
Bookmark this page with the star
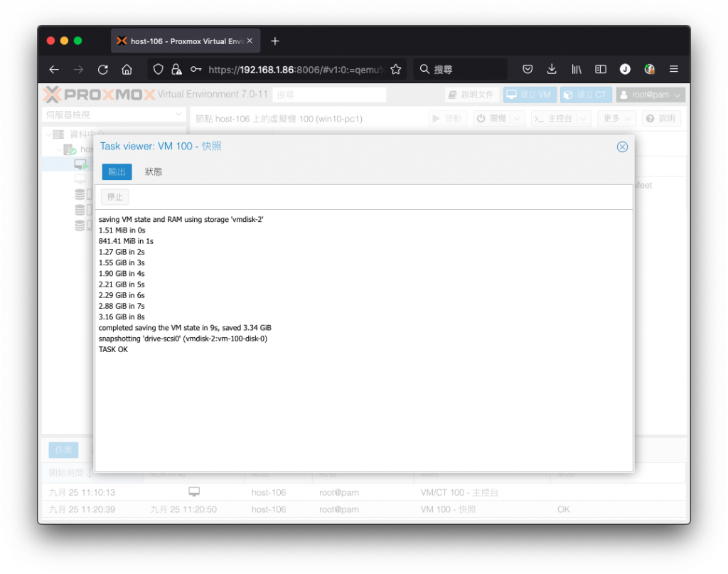[x=396, y=70]
